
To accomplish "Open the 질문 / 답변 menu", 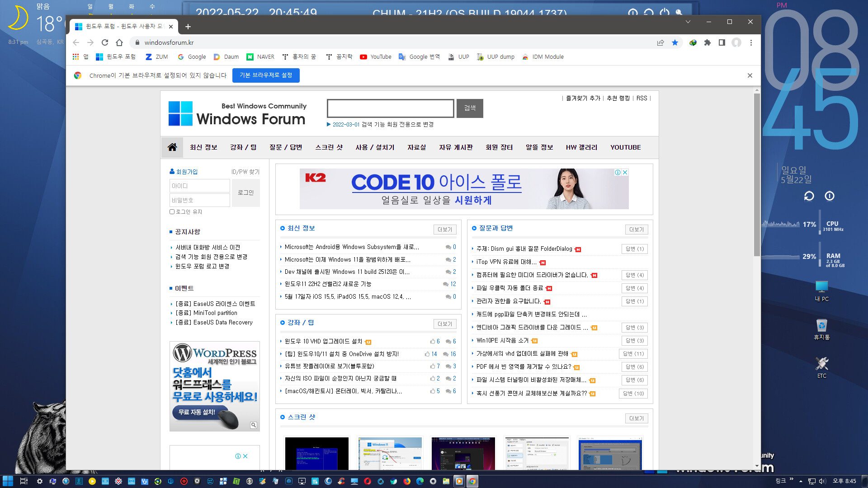I will 286,147.
